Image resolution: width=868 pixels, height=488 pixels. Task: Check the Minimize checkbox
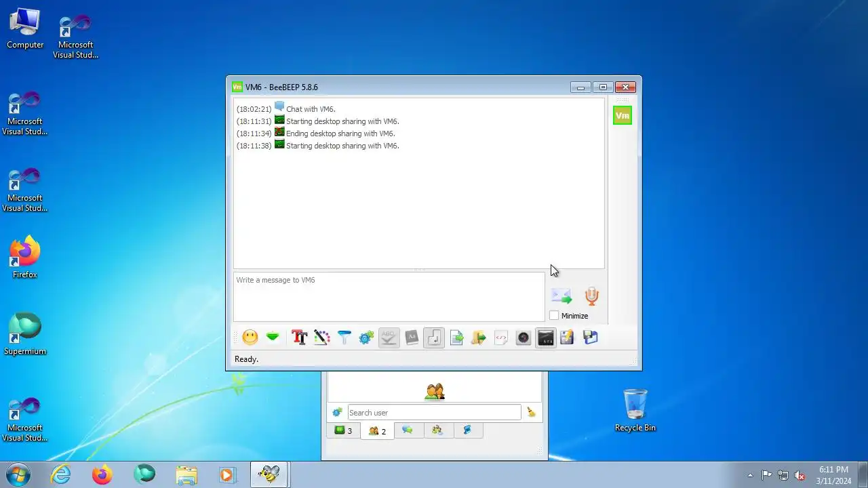tap(555, 315)
